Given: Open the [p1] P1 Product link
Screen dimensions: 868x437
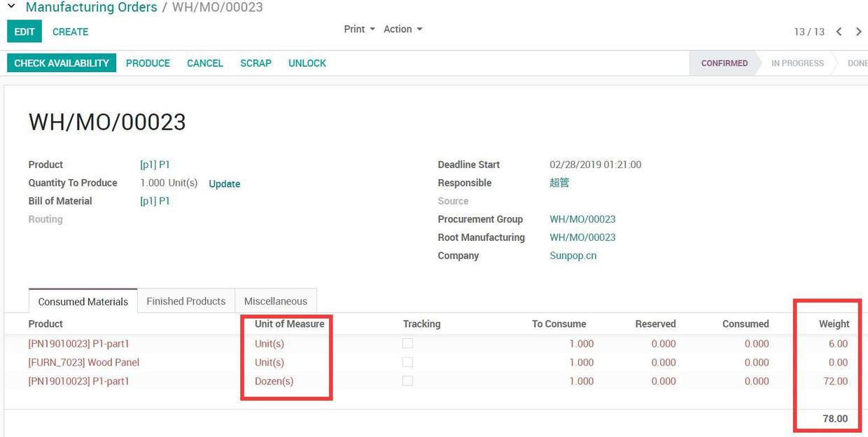Looking at the screenshot, I should coord(155,165).
